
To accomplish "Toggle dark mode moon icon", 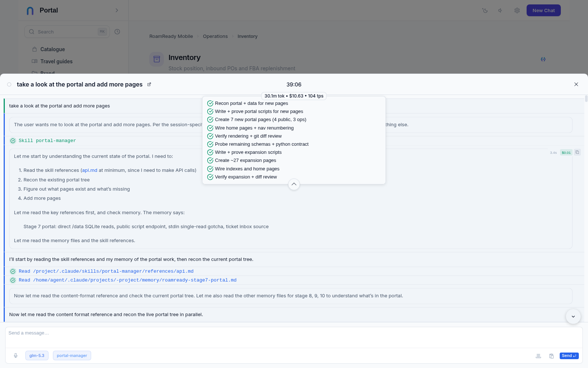I will point(485,11).
